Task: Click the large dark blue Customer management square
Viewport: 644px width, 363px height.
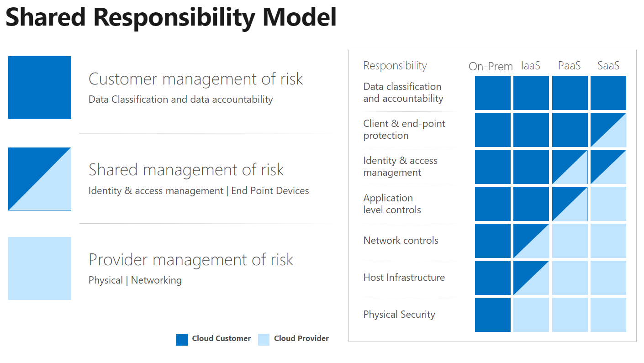Action: tap(40, 87)
